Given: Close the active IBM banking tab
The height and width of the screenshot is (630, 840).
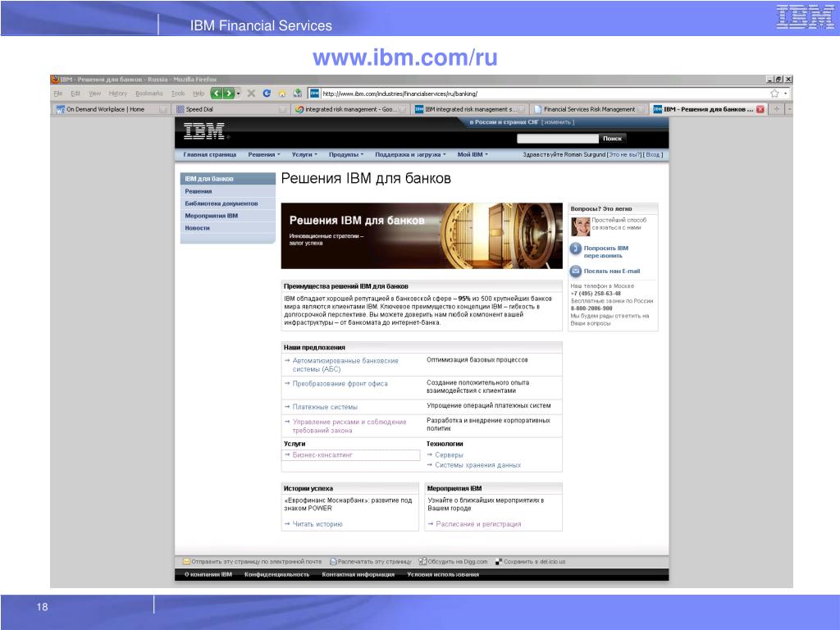Looking at the screenshot, I should click(760, 109).
